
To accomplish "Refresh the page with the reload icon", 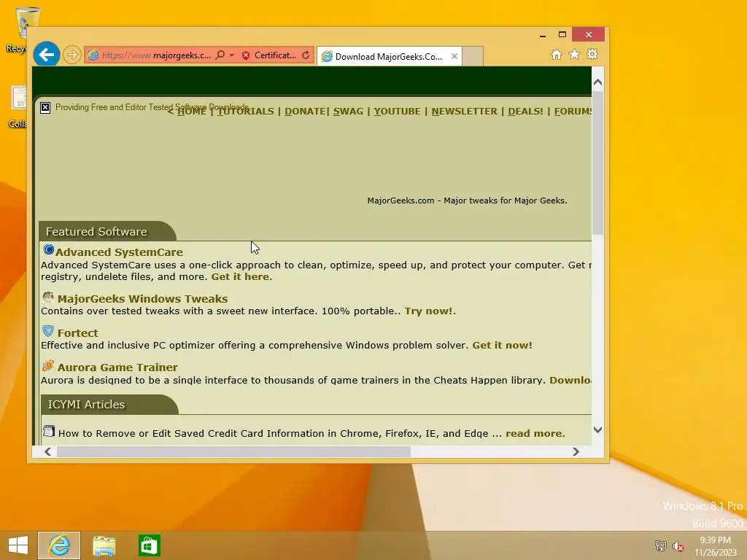I will (x=306, y=55).
